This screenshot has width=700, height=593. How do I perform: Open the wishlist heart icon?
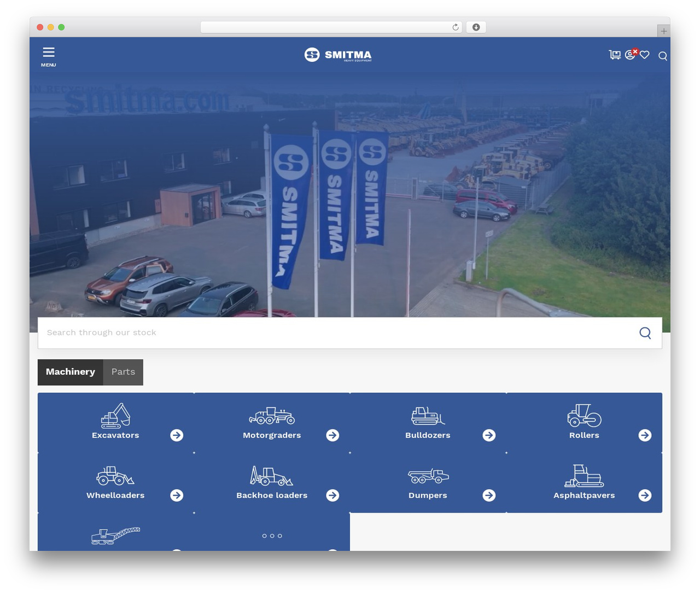tap(645, 55)
